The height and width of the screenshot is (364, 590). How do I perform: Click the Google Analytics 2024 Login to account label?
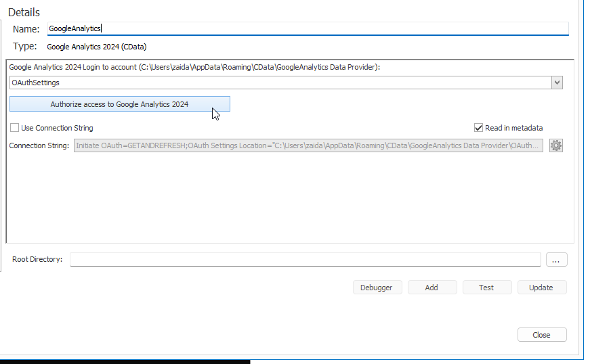194,67
